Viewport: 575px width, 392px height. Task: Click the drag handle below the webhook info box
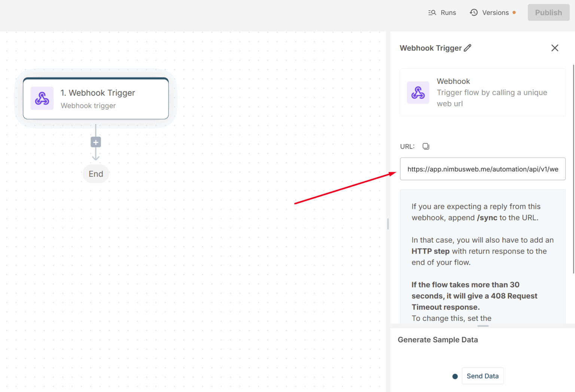pyautogui.click(x=483, y=326)
